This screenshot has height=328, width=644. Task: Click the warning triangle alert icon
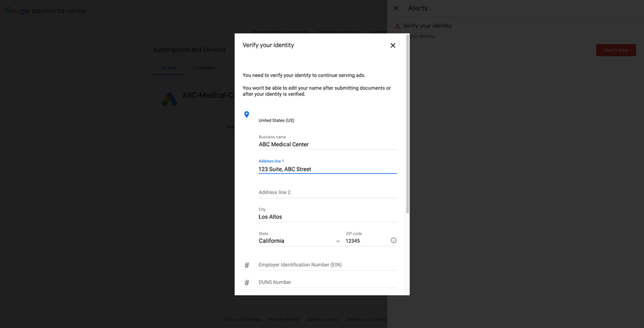click(397, 26)
